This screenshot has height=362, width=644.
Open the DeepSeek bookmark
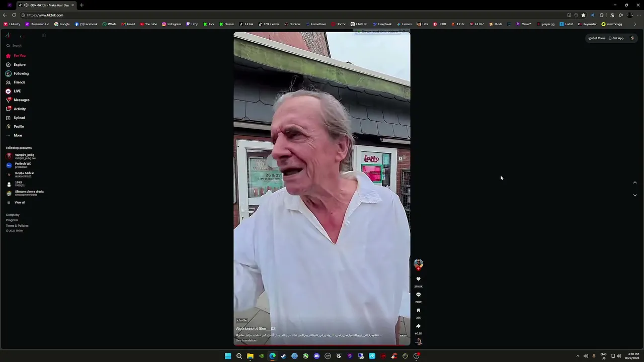[382, 24]
